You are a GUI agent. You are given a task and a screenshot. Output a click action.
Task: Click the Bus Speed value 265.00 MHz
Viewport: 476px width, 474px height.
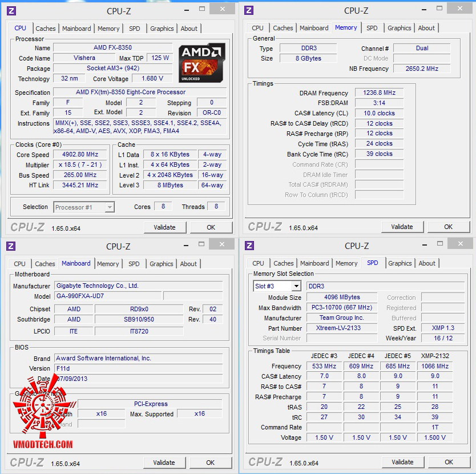click(80, 175)
